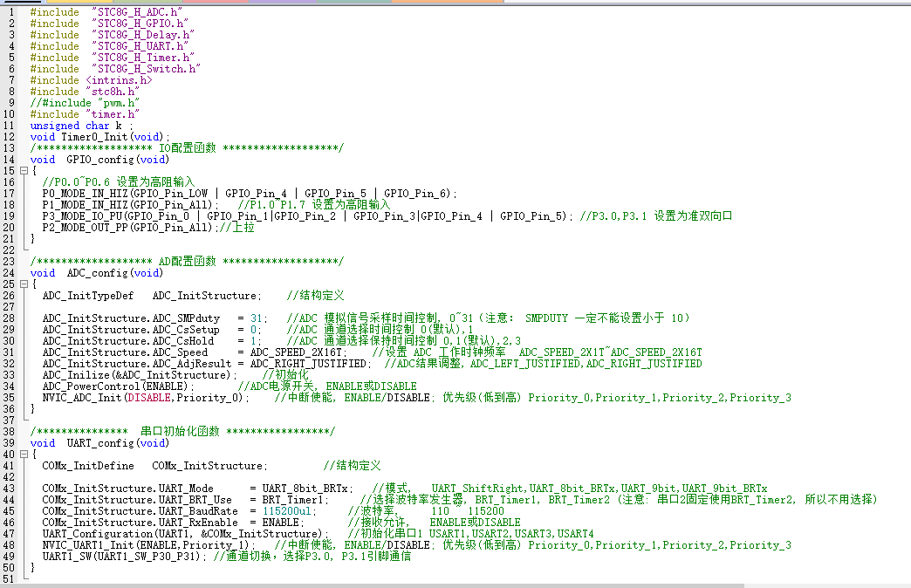This screenshot has width=911, height=588.
Task: Click the "STC8G_H_ADC.h" include on line 1
Action: [x=136, y=12]
